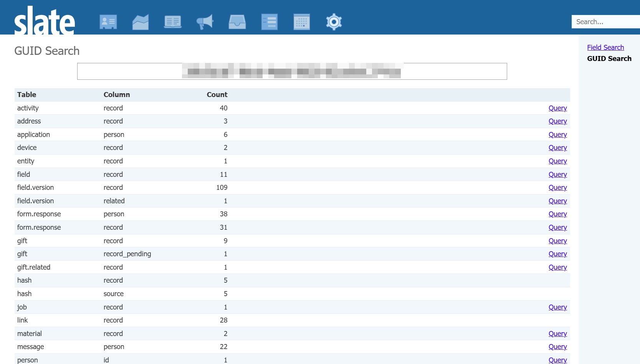
Task: Open the Records person-card icon
Action: pyautogui.click(x=108, y=22)
